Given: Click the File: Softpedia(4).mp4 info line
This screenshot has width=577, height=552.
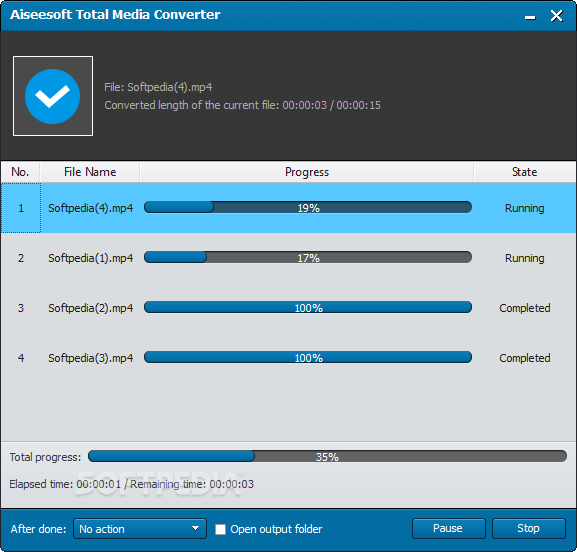Looking at the screenshot, I should (x=158, y=87).
